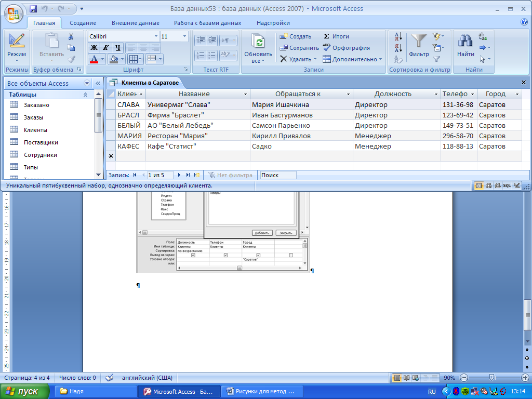Open advanced filter options icon
Image resolution: width=532 pixels, height=399 pixels.
tap(438, 47)
